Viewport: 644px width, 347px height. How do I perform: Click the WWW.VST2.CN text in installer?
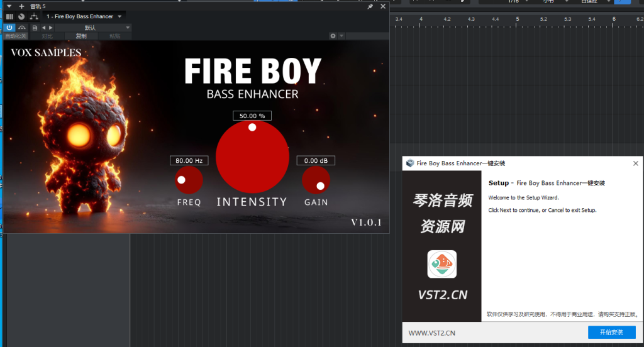[431, 333]
